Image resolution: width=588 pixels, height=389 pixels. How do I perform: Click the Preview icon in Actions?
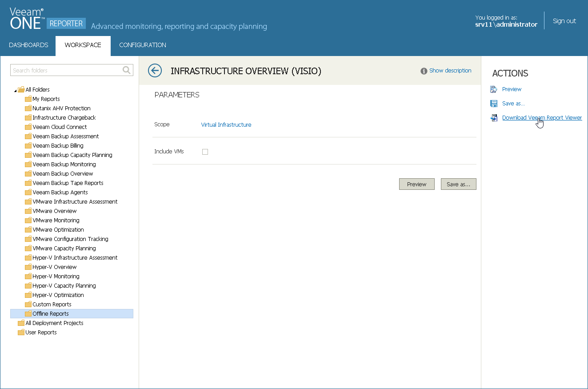point(494,89)
